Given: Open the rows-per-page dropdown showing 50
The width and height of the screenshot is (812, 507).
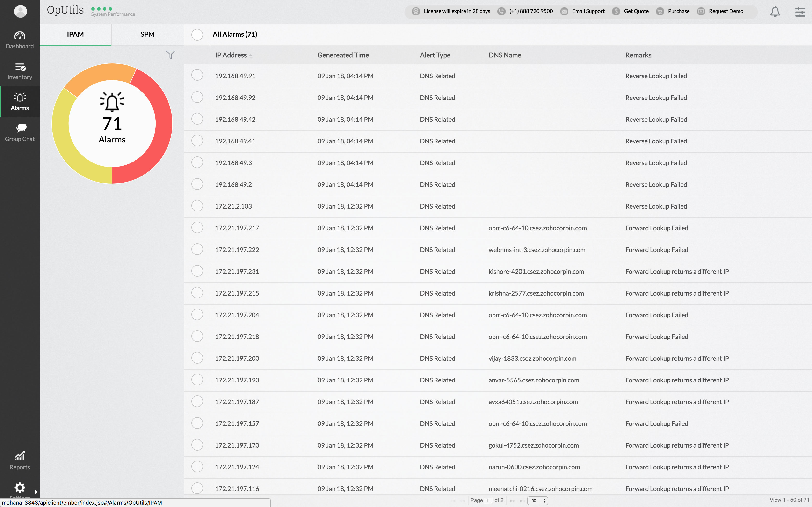Looking at the screenshot, I should click(537, 501).
